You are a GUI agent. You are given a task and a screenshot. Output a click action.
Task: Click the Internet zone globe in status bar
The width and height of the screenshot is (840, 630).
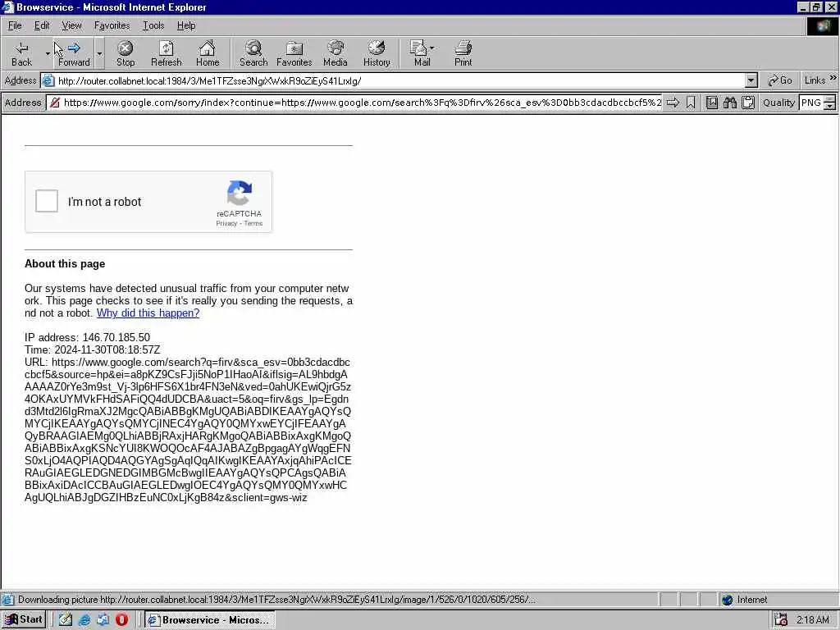click(x=727, y=600)
